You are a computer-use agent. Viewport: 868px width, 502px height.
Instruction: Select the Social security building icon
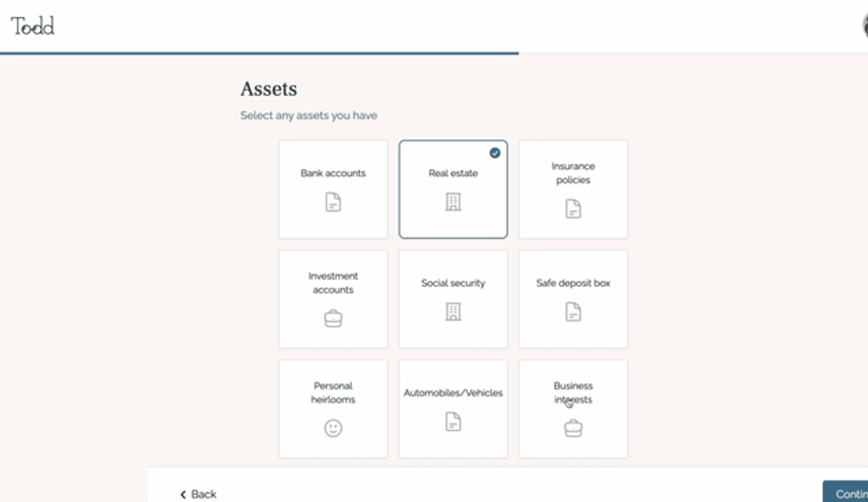pos(453,311)
